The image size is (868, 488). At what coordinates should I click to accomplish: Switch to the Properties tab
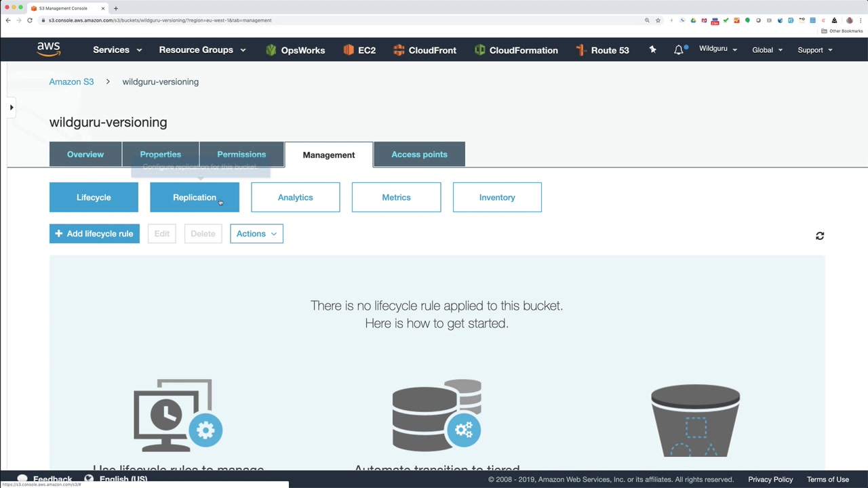[161, 155]
